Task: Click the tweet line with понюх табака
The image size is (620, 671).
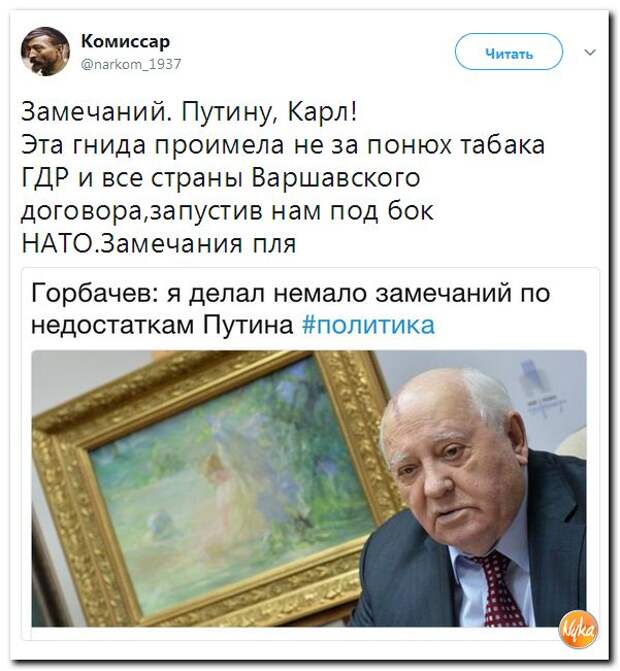Action: click(x=283, y=144)
